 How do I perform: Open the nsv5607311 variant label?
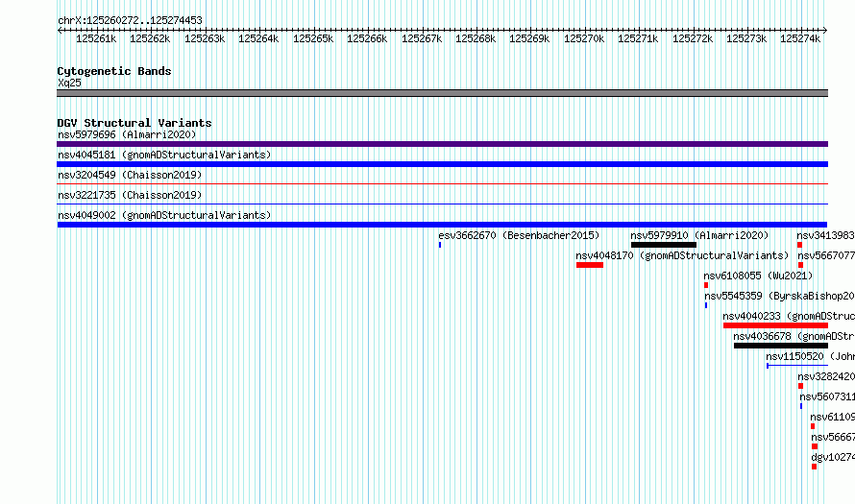point(827,396)
